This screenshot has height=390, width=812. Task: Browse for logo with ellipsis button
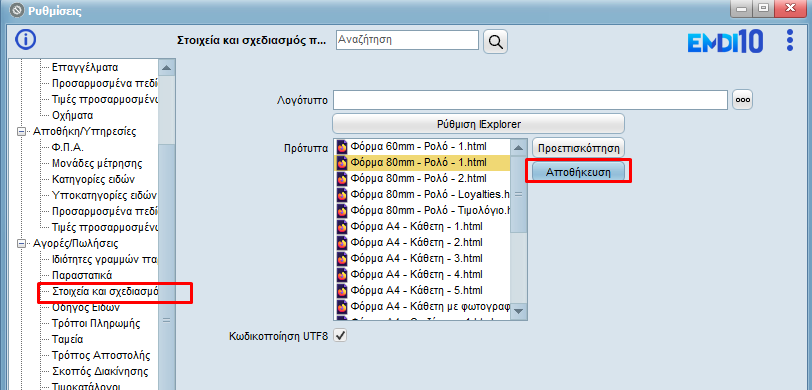(743, 100)
